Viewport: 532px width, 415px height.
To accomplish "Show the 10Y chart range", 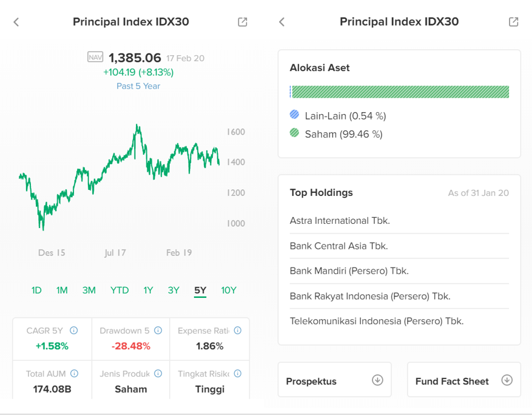I will (229, 290).
